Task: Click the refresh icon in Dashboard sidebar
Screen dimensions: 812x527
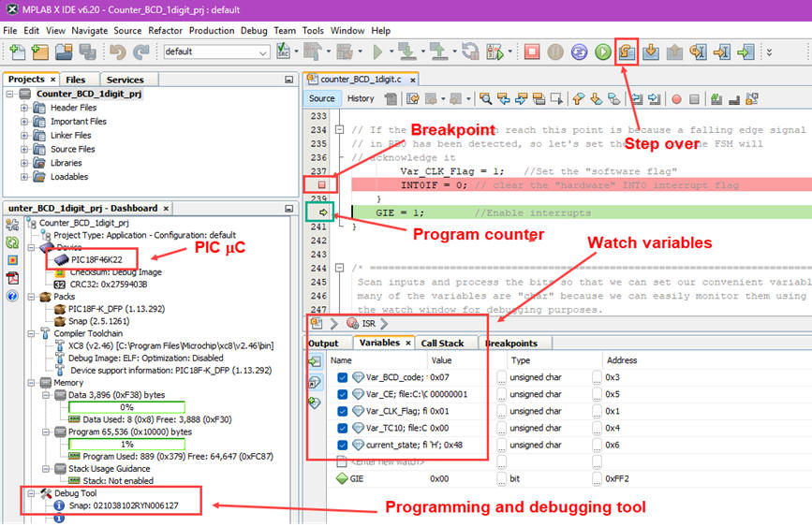Action: [12, 242]
